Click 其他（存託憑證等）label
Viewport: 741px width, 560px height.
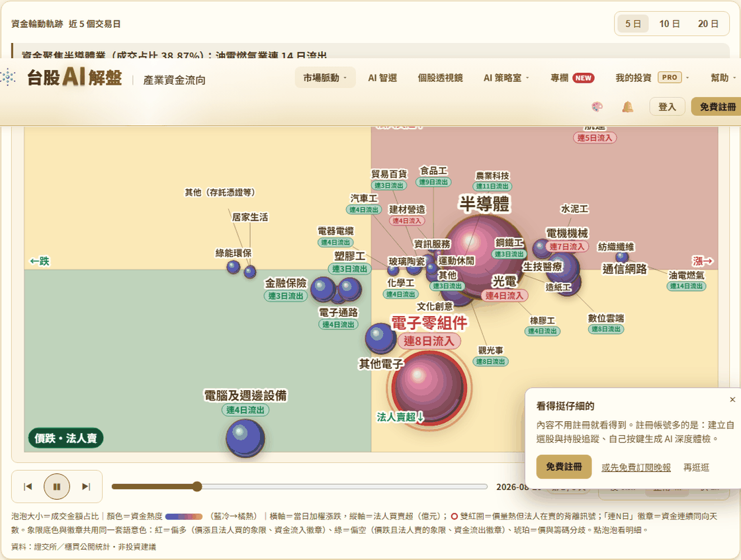coord(220,192)
